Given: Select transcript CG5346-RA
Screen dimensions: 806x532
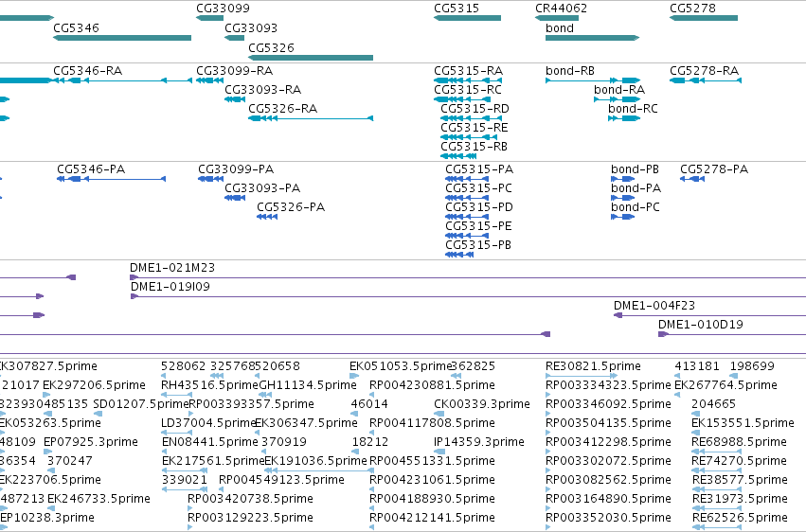Looking at the screenshot, I should [x=122, y=80].
